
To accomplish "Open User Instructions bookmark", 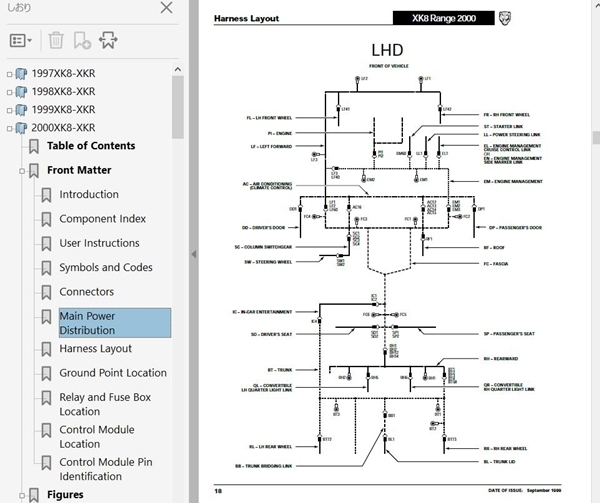I will pos(99,243).
